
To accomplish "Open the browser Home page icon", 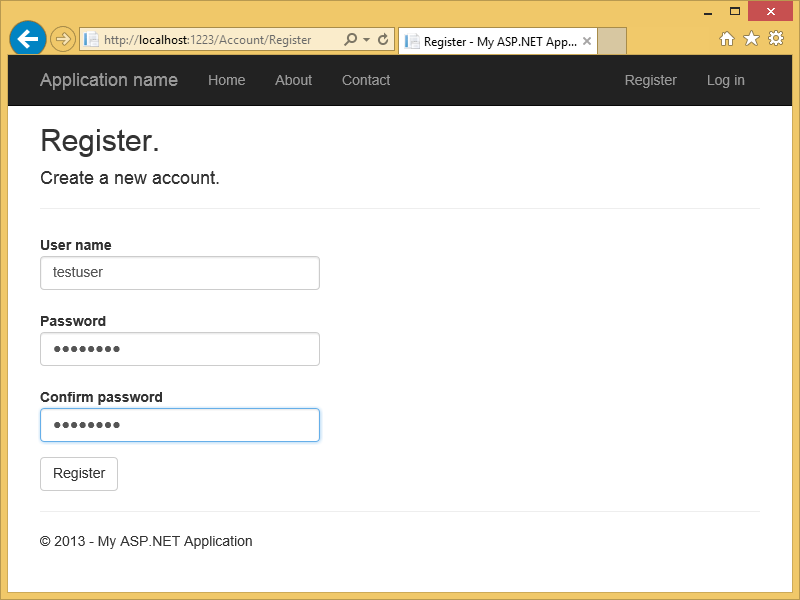I will pos(727,39).
